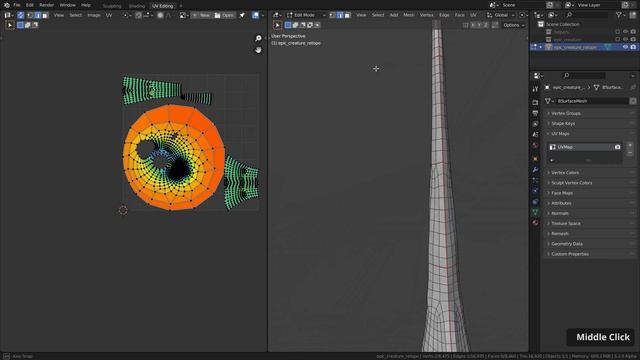Select epic_creature_retopo in outliner
Image resolution: width=640 pixels, height=360 pixels.
point(575,47)
